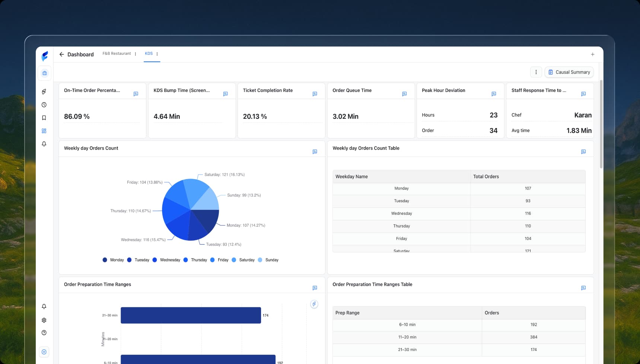Toggle Monday in the pie chart legend
This screenshot has height=364, width=640.
coord(113,260)
